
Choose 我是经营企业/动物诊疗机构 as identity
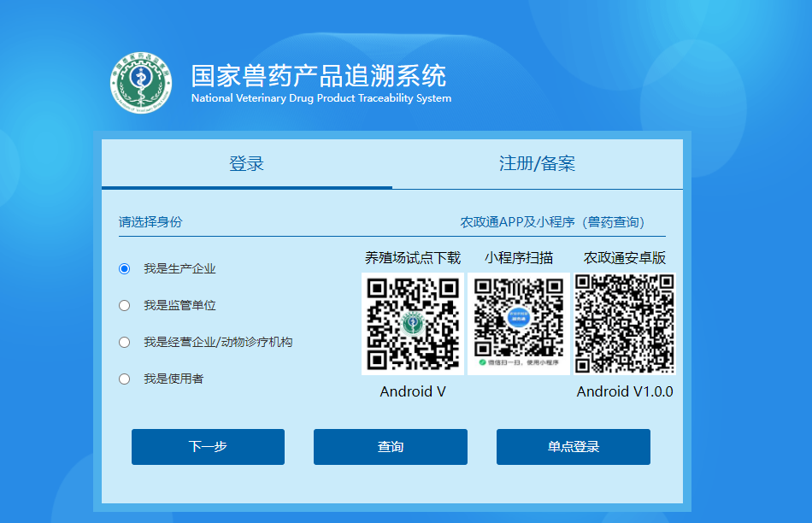pos(124,342)
